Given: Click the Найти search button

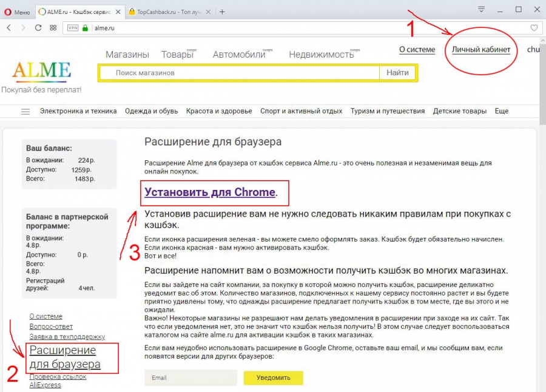Looking at the screenshot, I should (397, 73).
